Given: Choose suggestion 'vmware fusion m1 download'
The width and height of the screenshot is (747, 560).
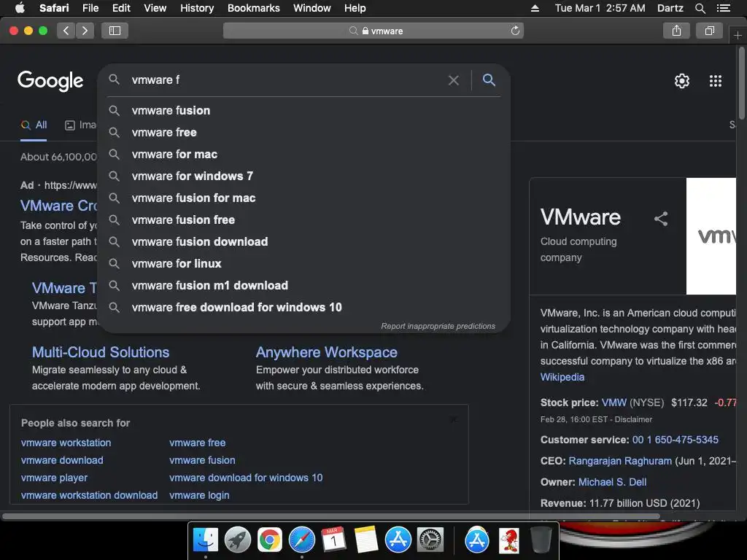Looking at the screenshot, I should coord(303,286).
